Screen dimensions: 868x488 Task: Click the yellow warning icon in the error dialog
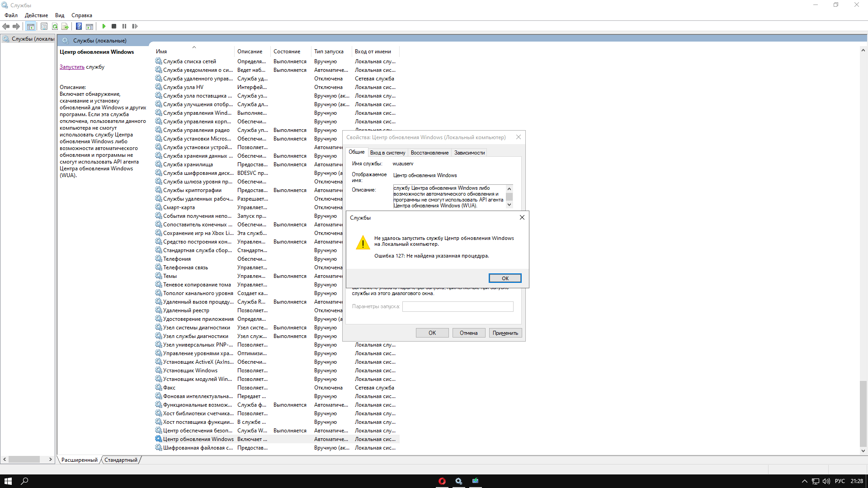coord(363,243)
